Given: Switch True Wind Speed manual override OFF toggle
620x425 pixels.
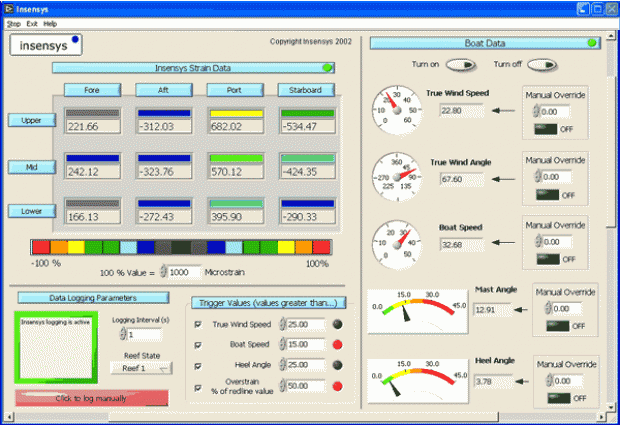Looking at the screenshot, I should coord(545,129).
